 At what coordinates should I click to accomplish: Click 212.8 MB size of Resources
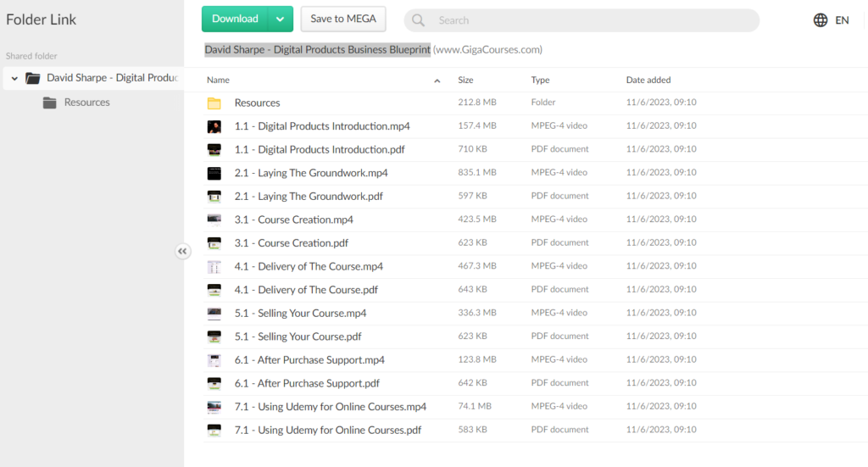pos(477,103)
